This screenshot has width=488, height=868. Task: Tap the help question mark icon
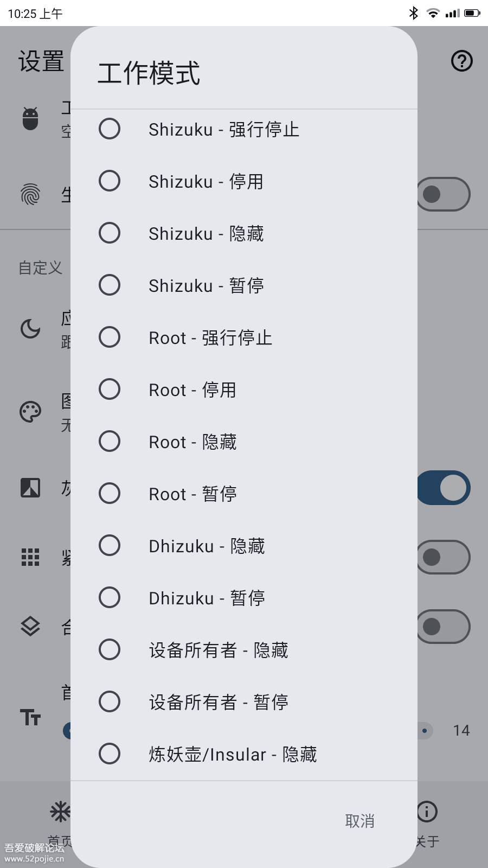[x=462, y=61]
